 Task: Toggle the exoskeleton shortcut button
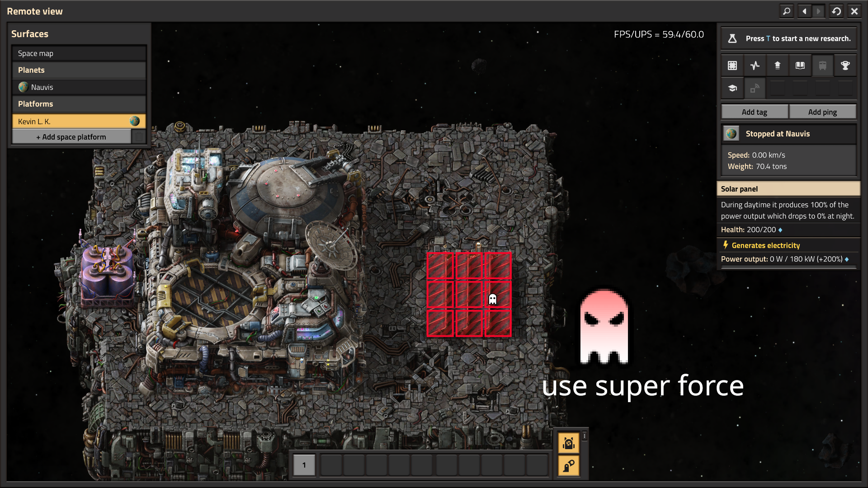coord(569,465)
